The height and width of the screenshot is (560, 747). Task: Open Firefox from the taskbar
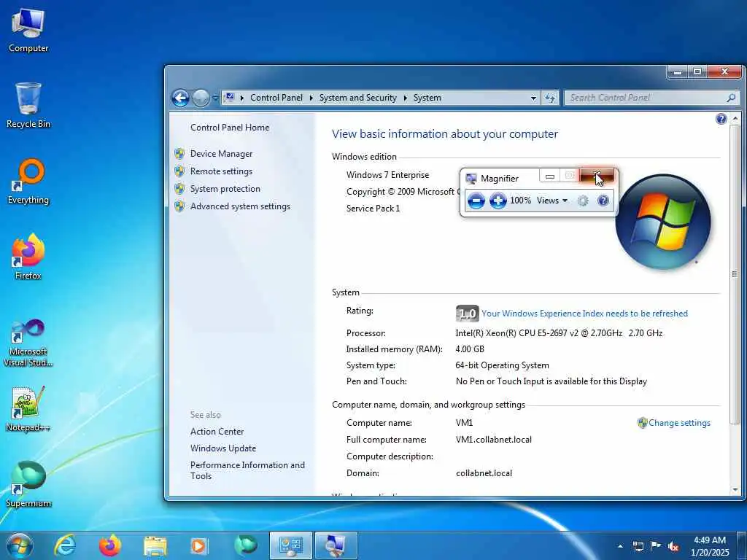(109, 545)
